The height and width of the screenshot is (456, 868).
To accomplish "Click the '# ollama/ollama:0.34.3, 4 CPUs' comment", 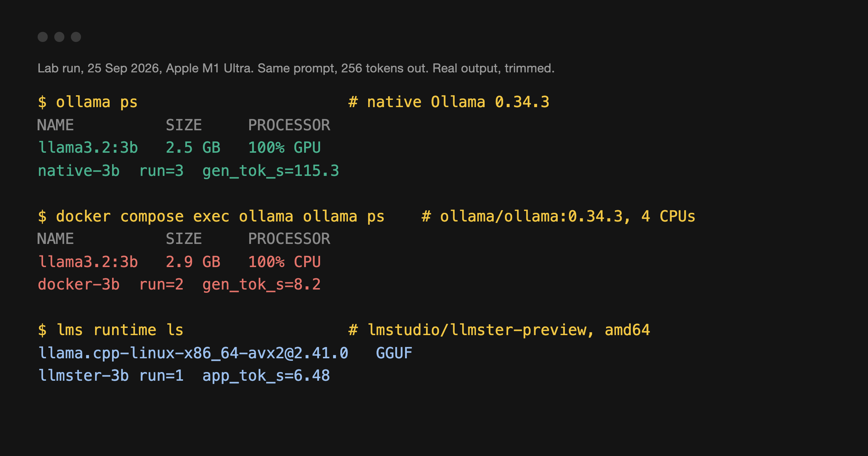I will (558, 216).
